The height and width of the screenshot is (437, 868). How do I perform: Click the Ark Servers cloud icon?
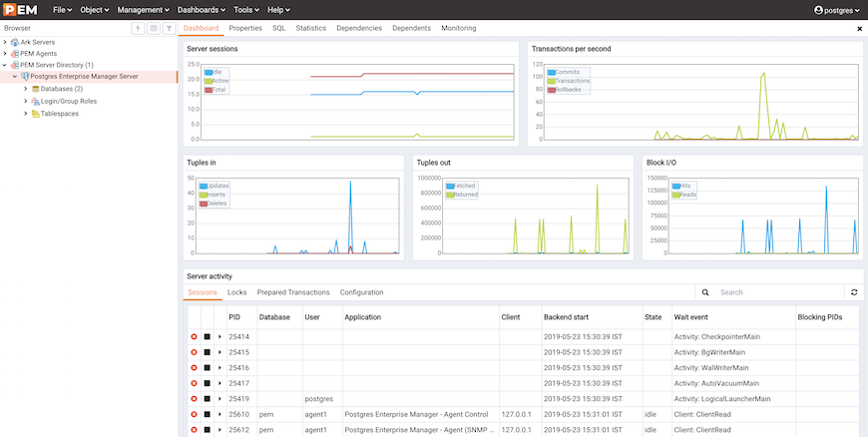(x=14, y=42)
